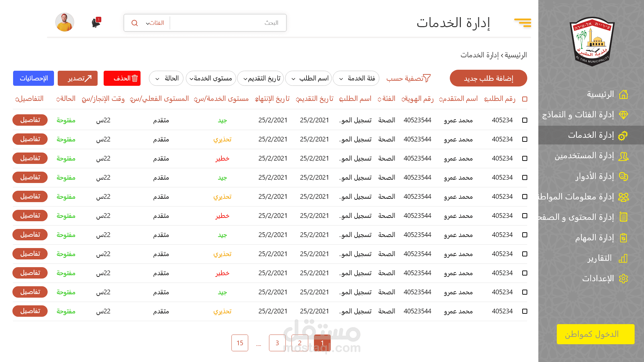The height and width of the screenshot is (362, 644).
Task: Open the user profile avatar
Action: (65, 22)
